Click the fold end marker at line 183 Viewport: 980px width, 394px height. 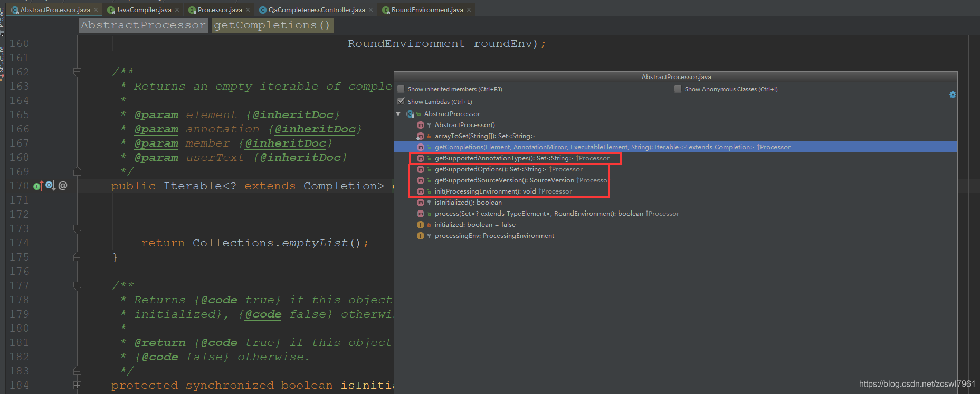[77, 371]
